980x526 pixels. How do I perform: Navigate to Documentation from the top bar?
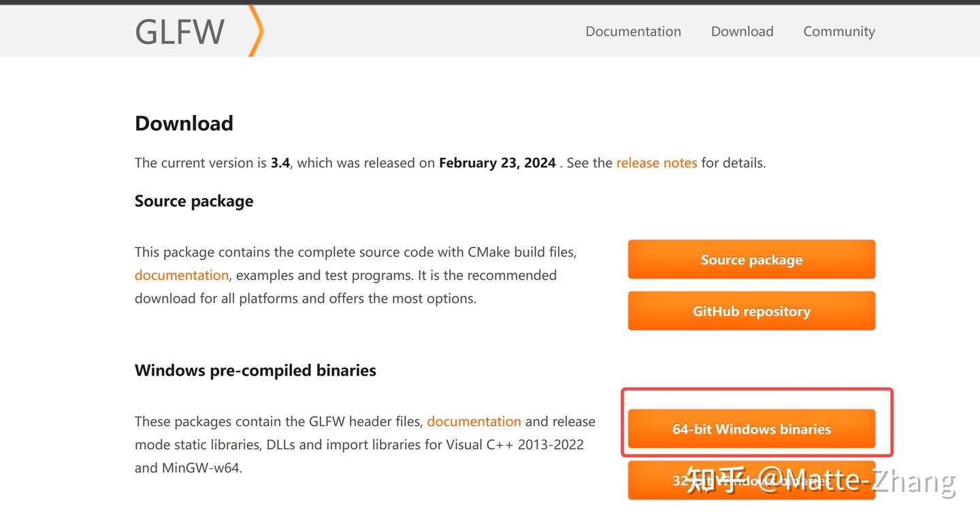tap(633, 31)
